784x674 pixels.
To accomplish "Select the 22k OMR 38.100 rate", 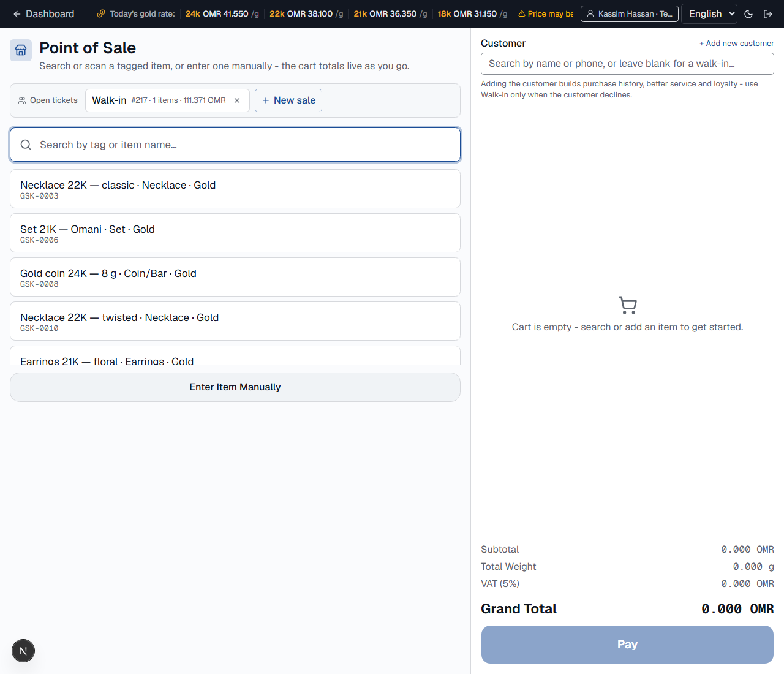I will pyautogui.click(x=306, y=13).
